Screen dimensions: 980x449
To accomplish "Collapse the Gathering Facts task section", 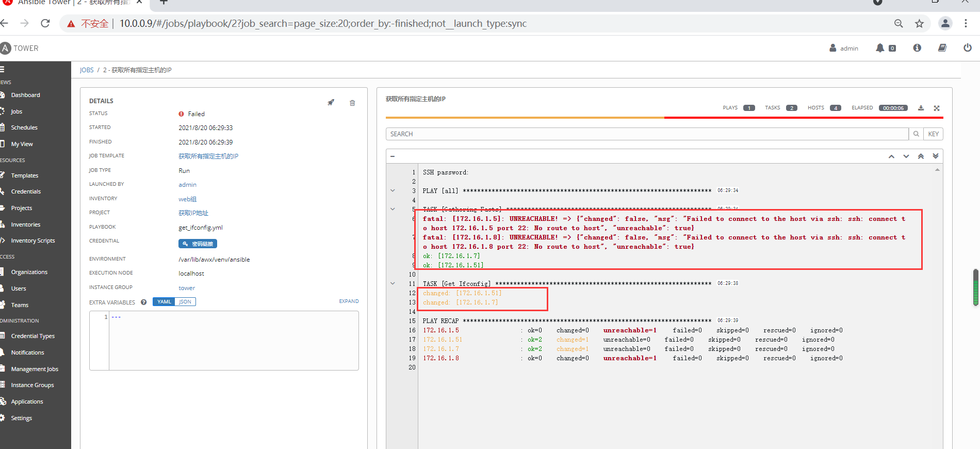I will [x=393, y=209].
